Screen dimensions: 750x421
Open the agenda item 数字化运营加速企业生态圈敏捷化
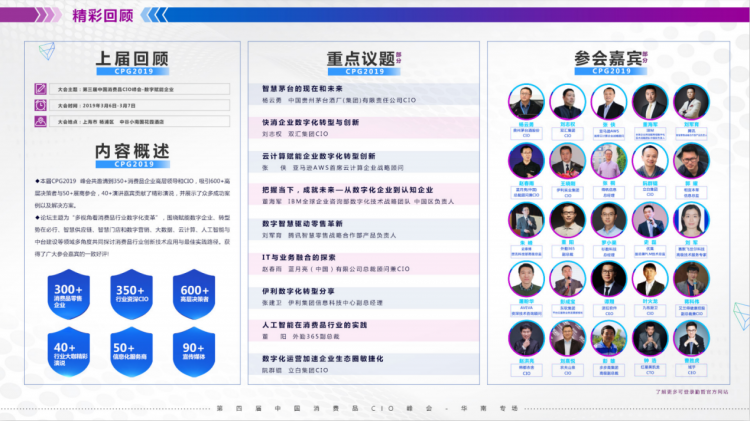click(322, 358)
